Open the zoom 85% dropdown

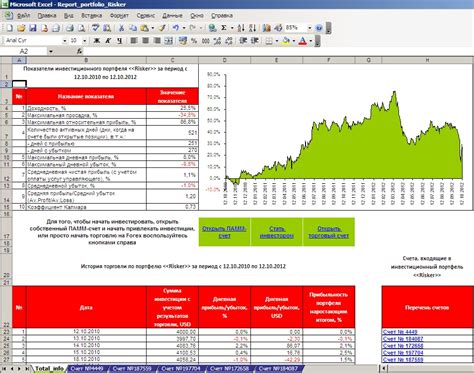point(309,28)
